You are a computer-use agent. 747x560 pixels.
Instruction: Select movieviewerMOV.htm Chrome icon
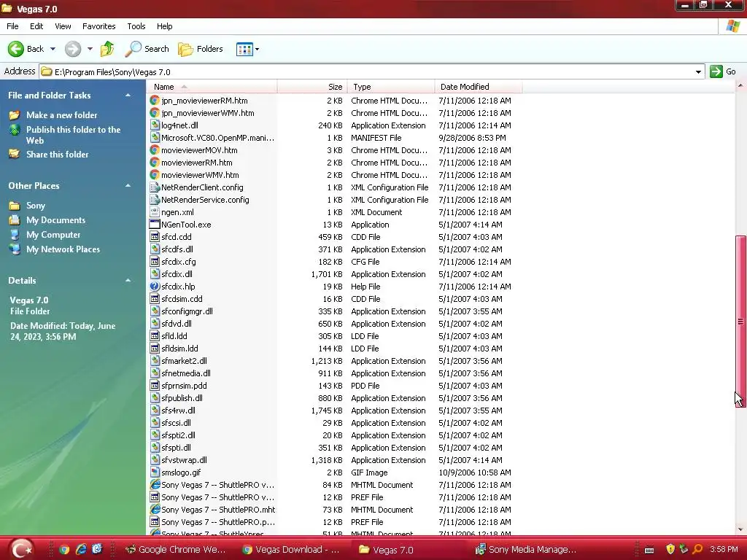[x=155, y=150]
